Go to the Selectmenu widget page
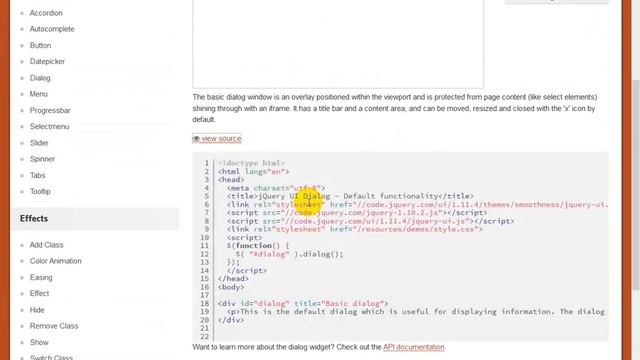The height and width of the screenshot is (360, 640). click(49, 127)
